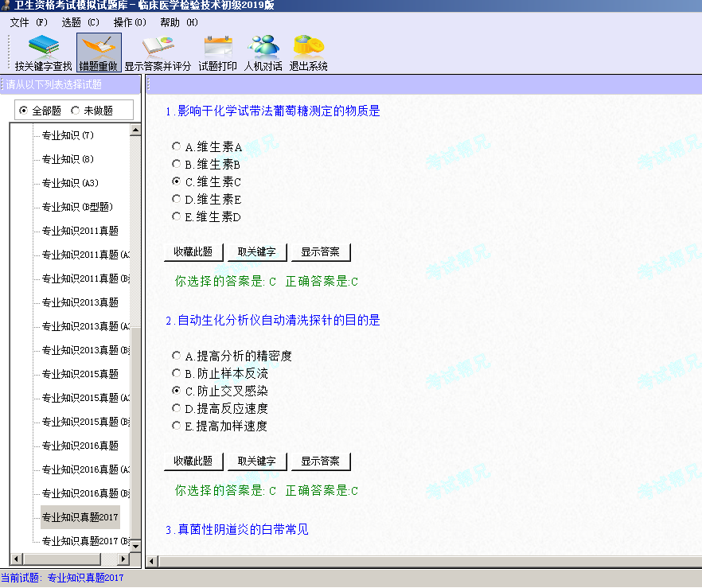Select tree item 专业知识2011真题(B型)
The image size is (702, 588).
[85, 278]
